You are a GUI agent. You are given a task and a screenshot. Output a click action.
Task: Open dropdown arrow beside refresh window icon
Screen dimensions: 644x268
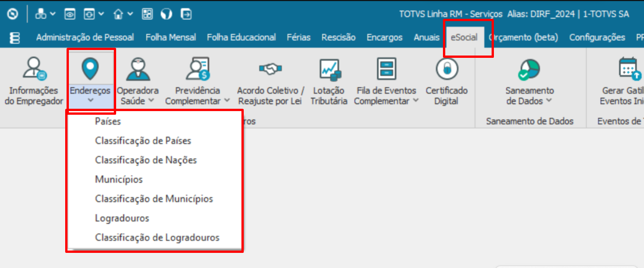(101, 14)
